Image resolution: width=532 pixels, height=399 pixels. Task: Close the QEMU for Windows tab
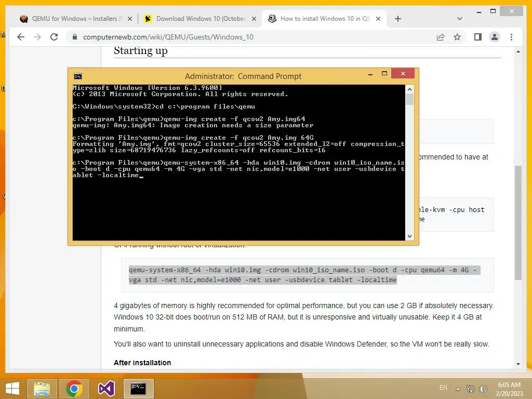point(129,19)
